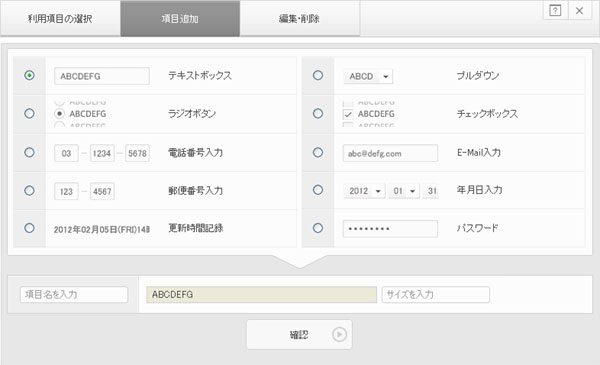Switch to the 編集・削除 tab
Image resolution: width=600 pixels, height=365 pixels.
pyautogui.click(x=299, y=18)
